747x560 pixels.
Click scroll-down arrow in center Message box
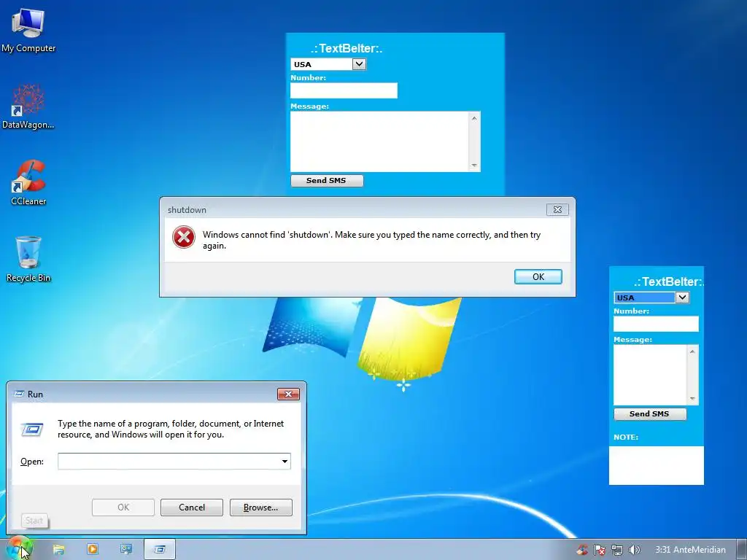474,166
